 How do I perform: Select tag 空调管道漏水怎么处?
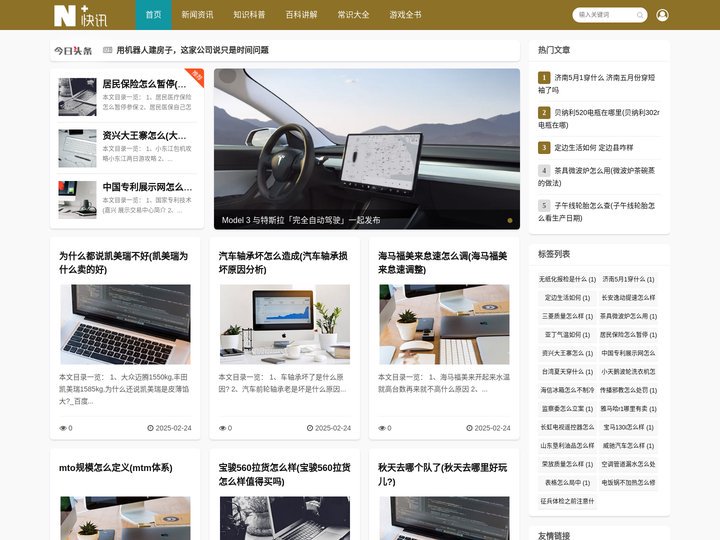click(x=628, y=464)
